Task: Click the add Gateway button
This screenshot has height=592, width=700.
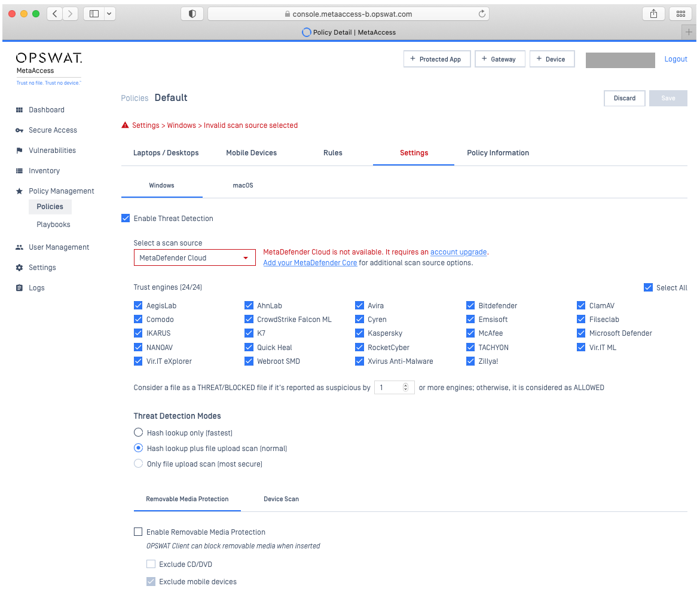Action: (500, 59)
